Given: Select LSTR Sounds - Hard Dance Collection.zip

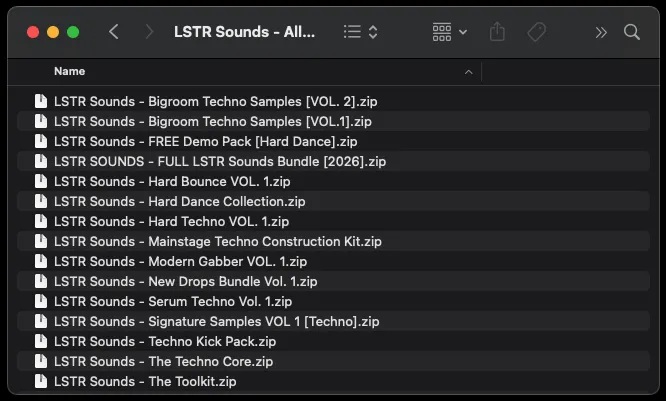Looking at the screenshot, I should (180, 201).
